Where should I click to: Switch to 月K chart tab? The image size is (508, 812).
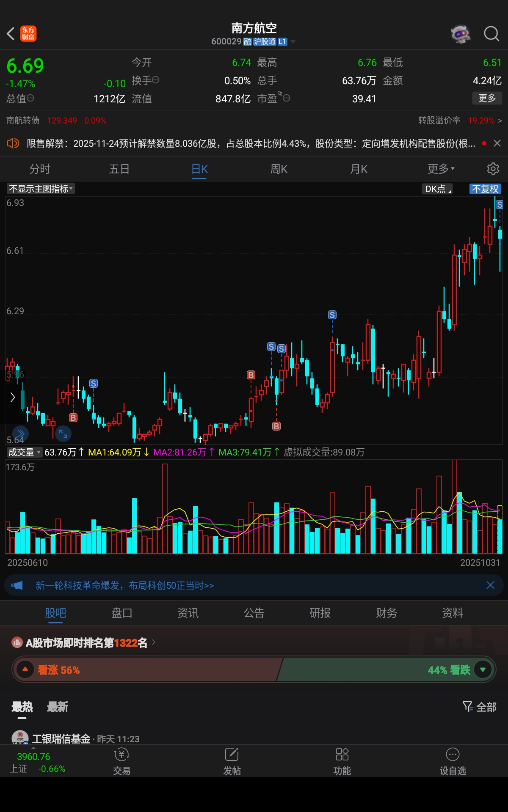tap(359, 169)
